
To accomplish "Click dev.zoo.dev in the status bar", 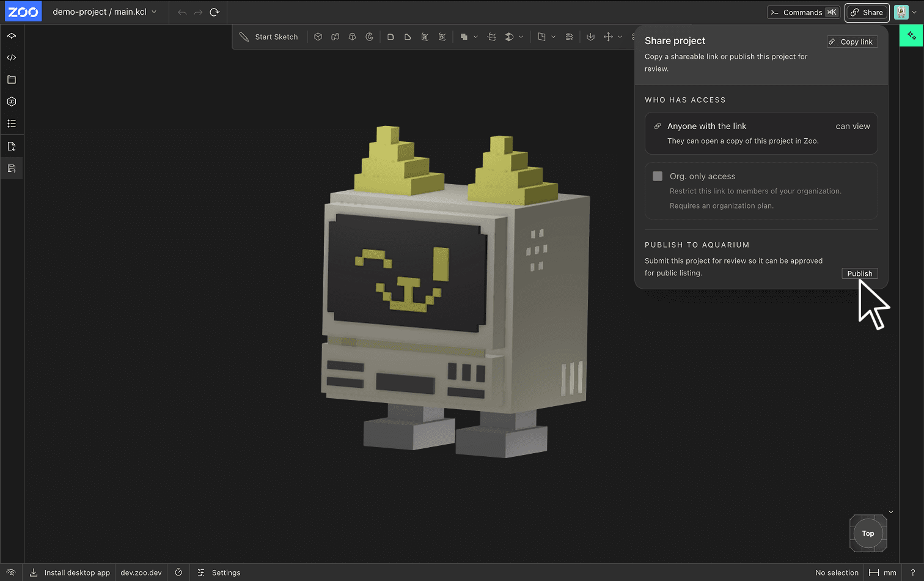I will tap(141, 572).
